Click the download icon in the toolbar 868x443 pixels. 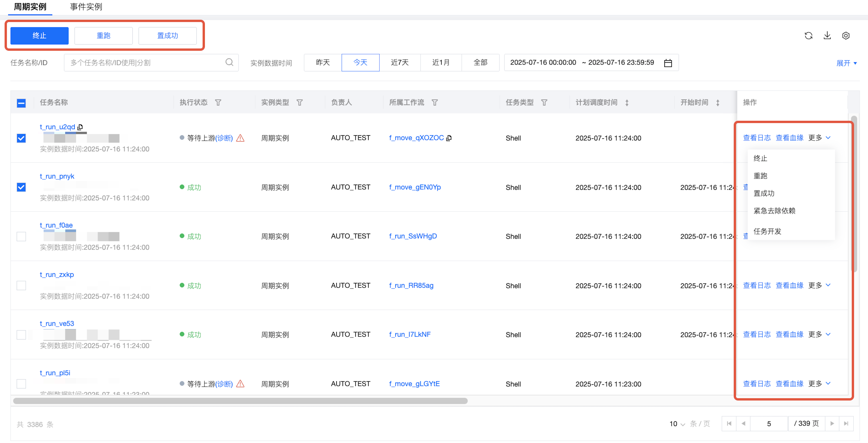click(x=827, y=35)
